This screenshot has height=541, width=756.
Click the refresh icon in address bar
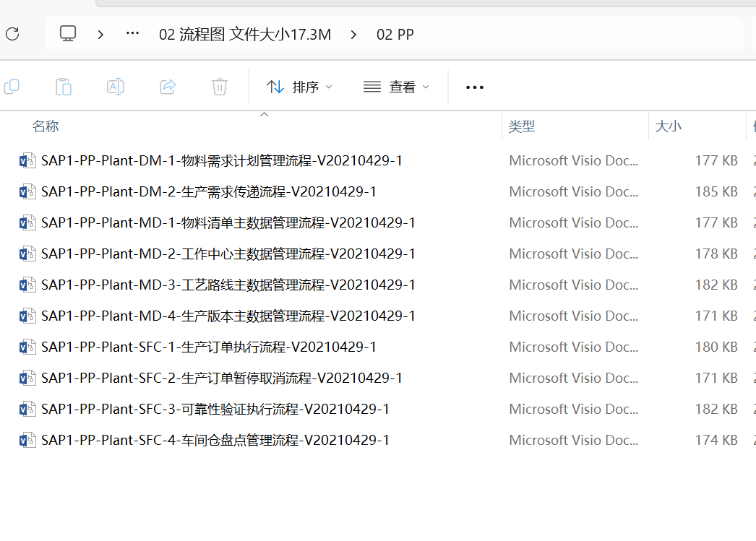[12, 34]
